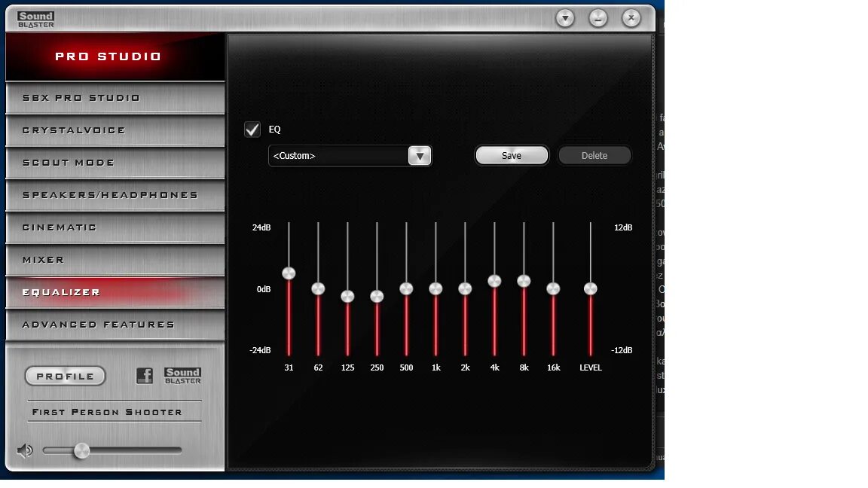Click the 1k band slider knob
The height and width of the screenshot is (488, 868).
click(436, 289)
